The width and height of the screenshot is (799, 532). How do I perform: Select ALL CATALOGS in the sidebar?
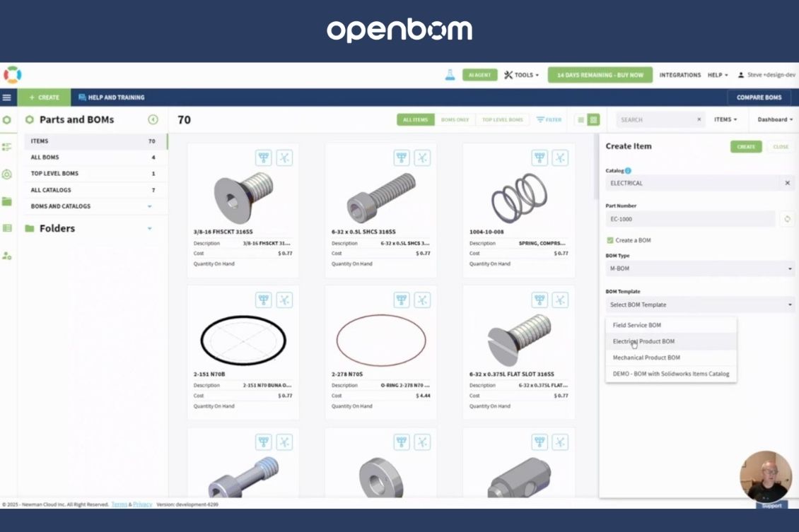click(x=95, y=190)
